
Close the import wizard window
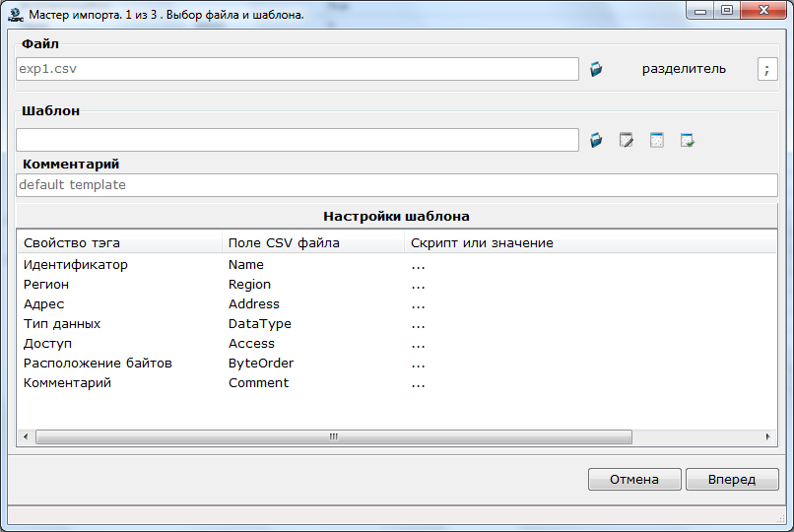click(763, 11)
